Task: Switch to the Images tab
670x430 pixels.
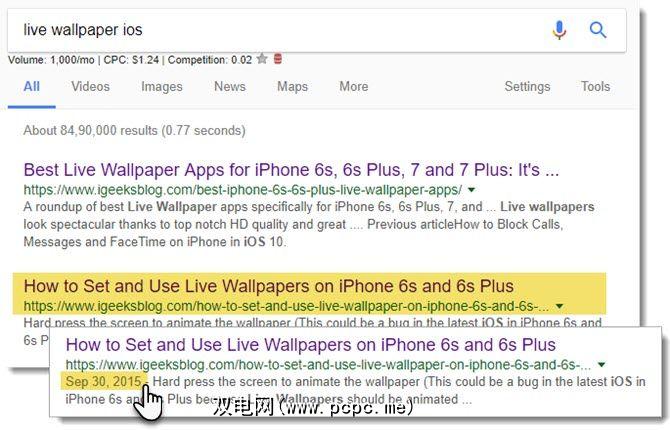Action: click(162, 86)
